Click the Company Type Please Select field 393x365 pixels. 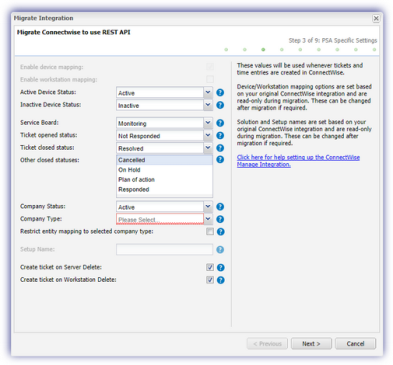[160, 219]
